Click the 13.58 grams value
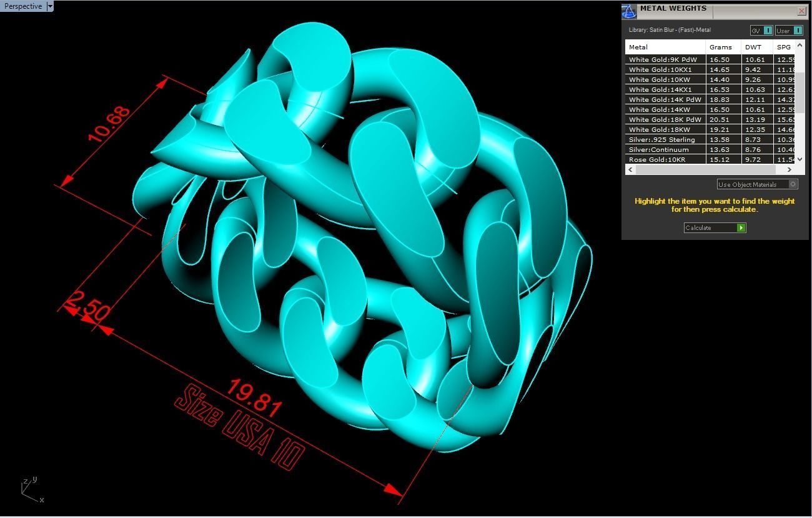The height and width of the screenshot is (518, 812). (x=719, y=139)
